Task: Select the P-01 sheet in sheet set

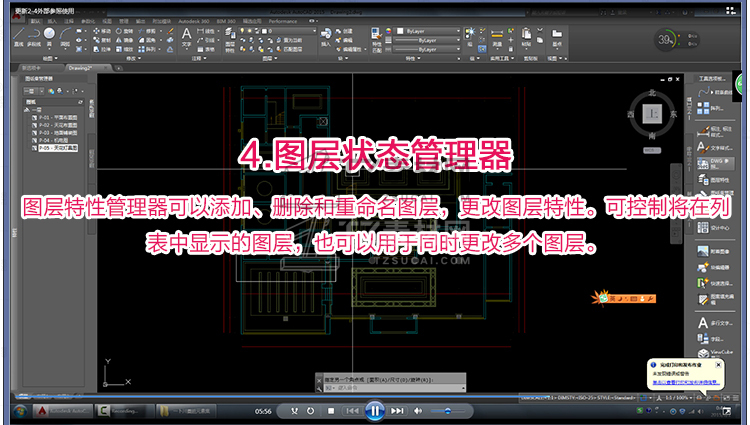Action: coord(55,118)
